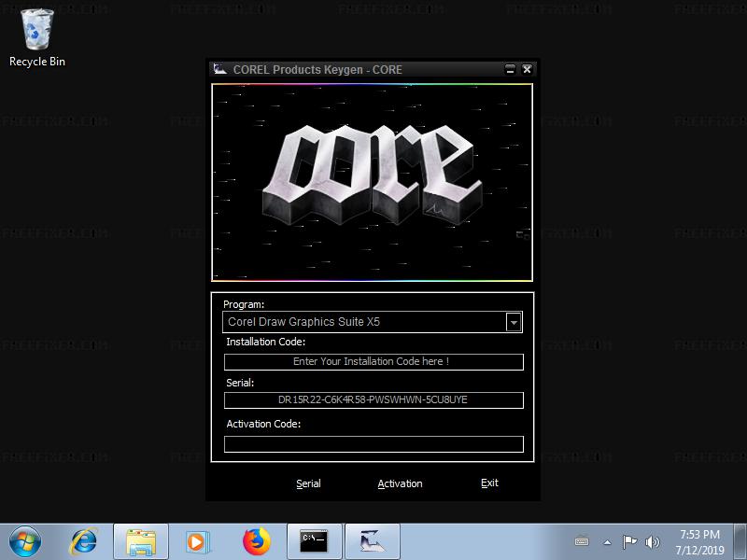Open Windows Media Player from taskbar
747x560 pixels.
click(x=197, y=542)
